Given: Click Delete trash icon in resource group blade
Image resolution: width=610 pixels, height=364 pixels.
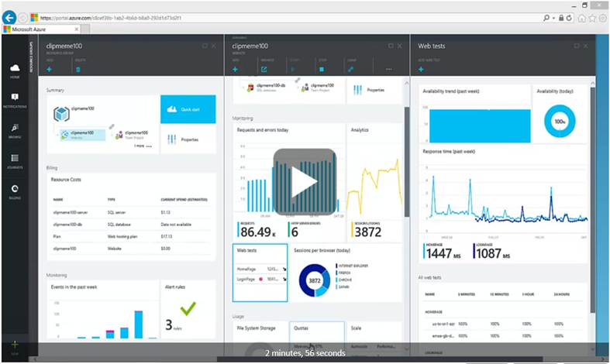Looking at the screenshot, I should [78, 69].
